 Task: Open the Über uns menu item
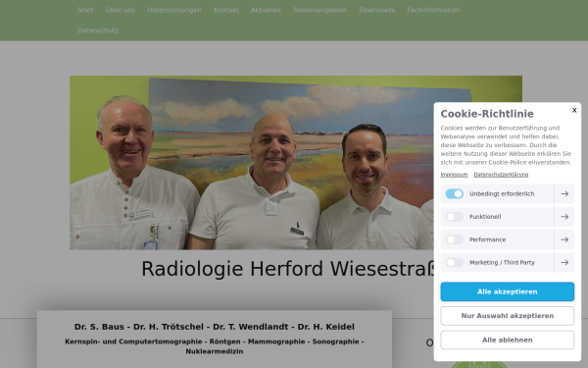coord(120,10)
